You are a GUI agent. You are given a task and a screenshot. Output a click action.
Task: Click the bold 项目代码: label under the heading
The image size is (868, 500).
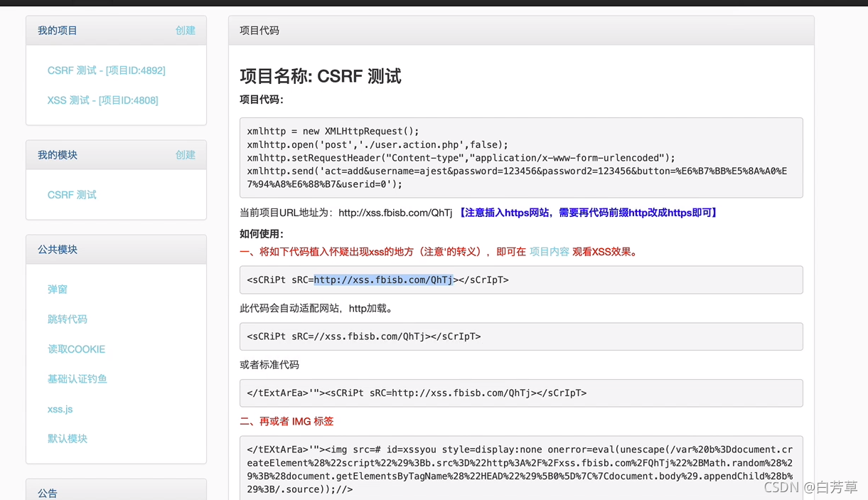coord(262,100)
